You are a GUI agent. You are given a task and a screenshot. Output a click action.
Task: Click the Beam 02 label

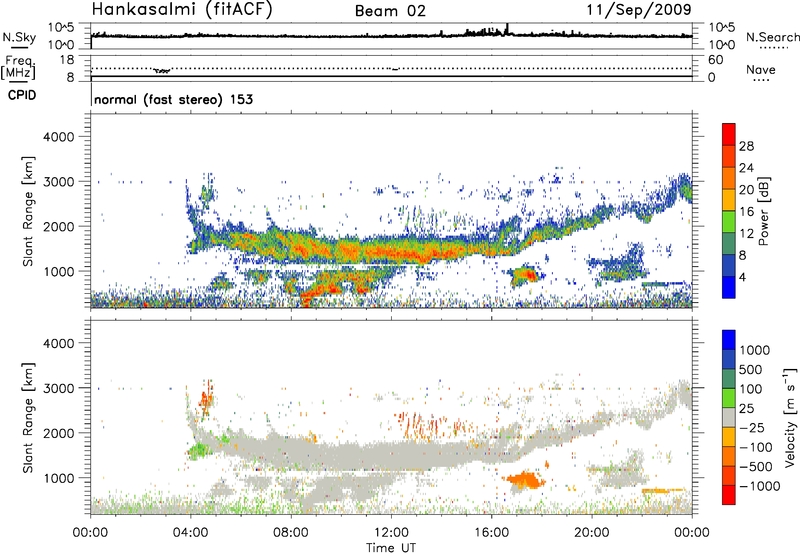tap(390, 11)
